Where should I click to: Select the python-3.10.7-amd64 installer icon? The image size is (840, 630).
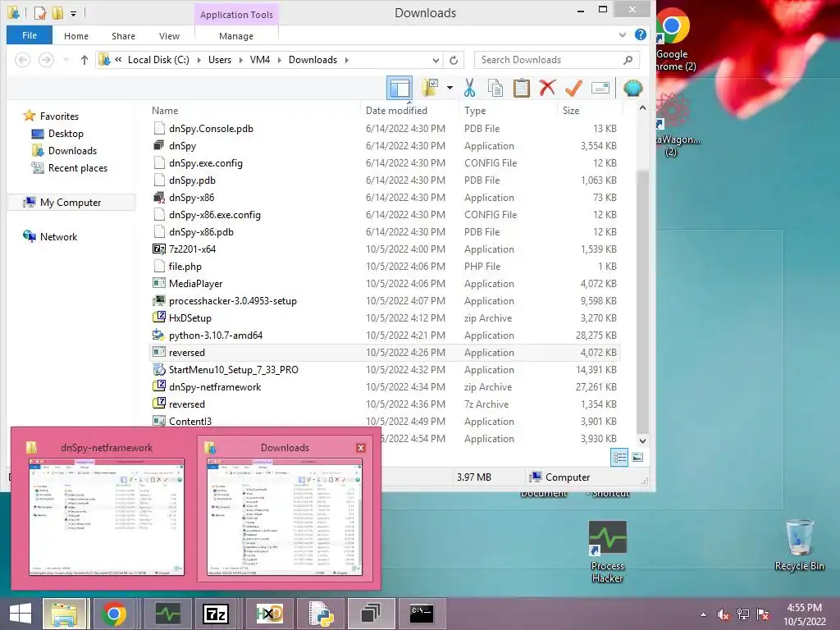pyautogui.click(x=158, y=336)
